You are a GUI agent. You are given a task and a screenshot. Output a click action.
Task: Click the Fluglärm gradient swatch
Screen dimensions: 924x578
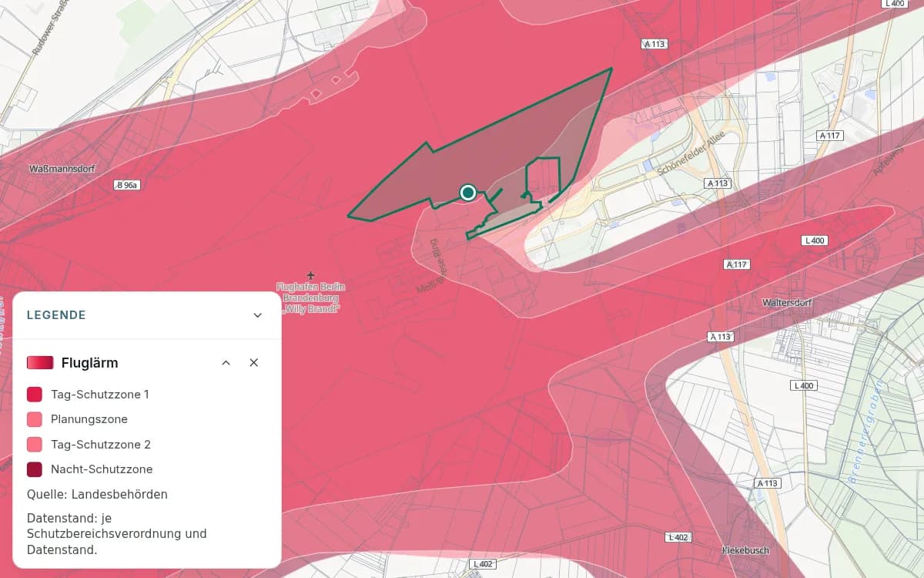(x=40, y=363)
